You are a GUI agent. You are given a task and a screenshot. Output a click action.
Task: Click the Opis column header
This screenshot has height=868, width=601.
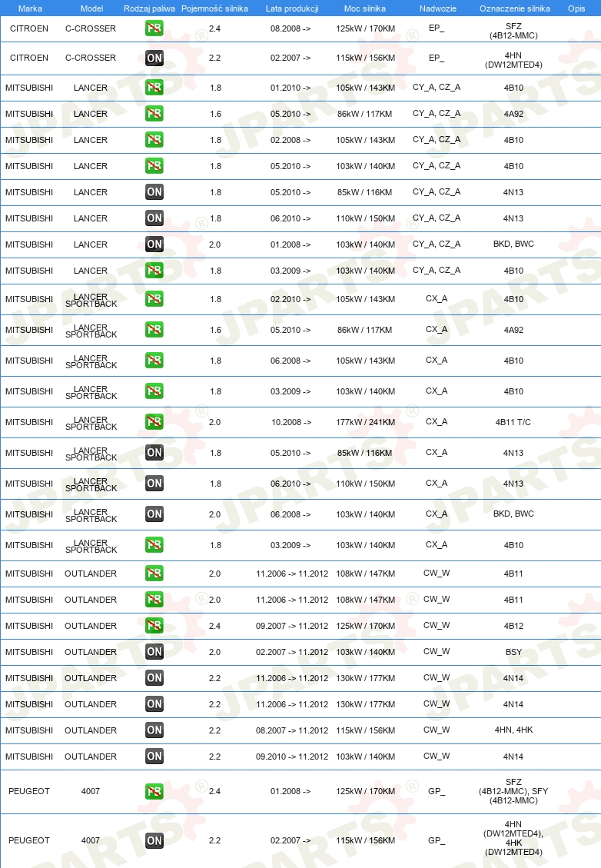(x=576, y=8)
